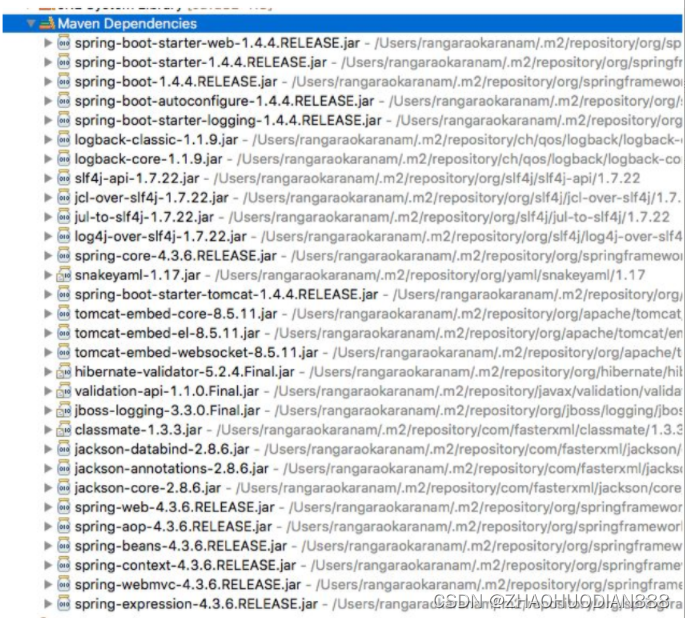Select spring-aop-4.3.6.RELEASE.jar row
Screen dimensions: 685x618
point(342,526)
